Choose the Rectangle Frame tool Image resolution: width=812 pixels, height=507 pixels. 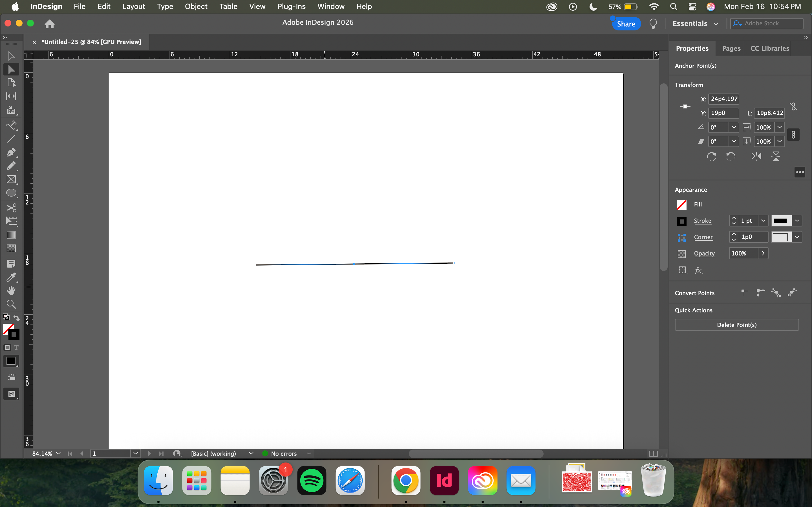point(11,179)
